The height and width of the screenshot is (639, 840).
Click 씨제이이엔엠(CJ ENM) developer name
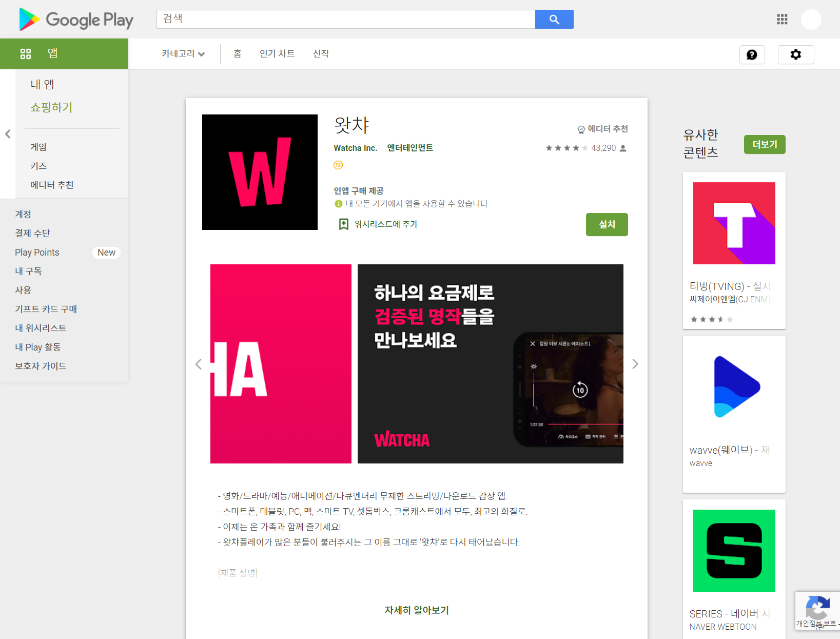tap(730, 299)
